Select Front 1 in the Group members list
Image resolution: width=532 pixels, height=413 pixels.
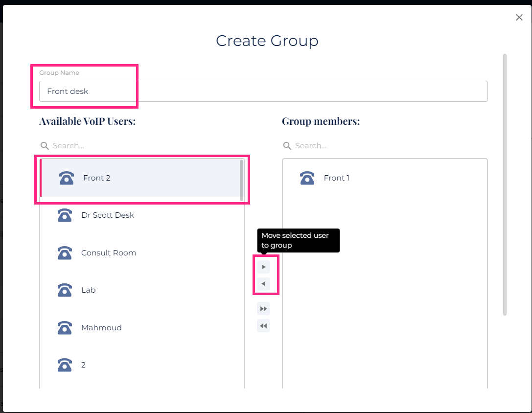tap(337, 178)
